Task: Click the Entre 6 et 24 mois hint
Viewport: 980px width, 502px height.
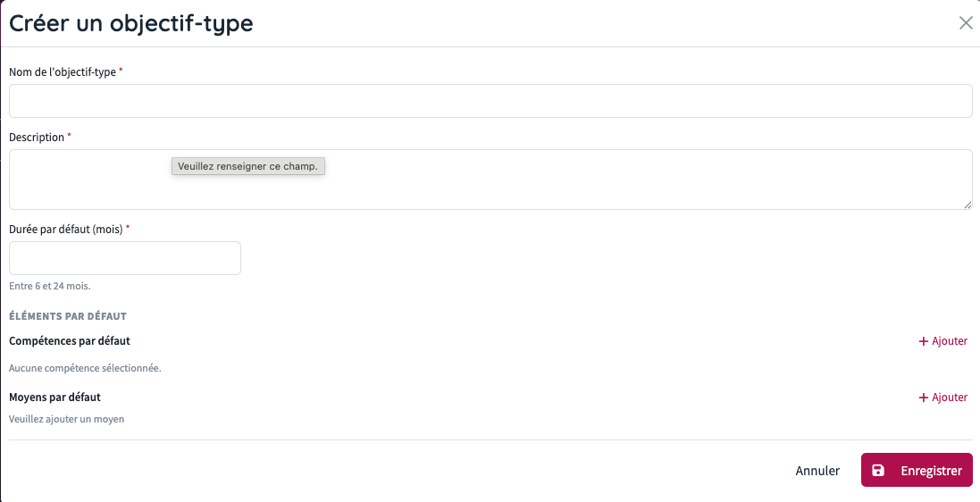Action: (50, 287)
